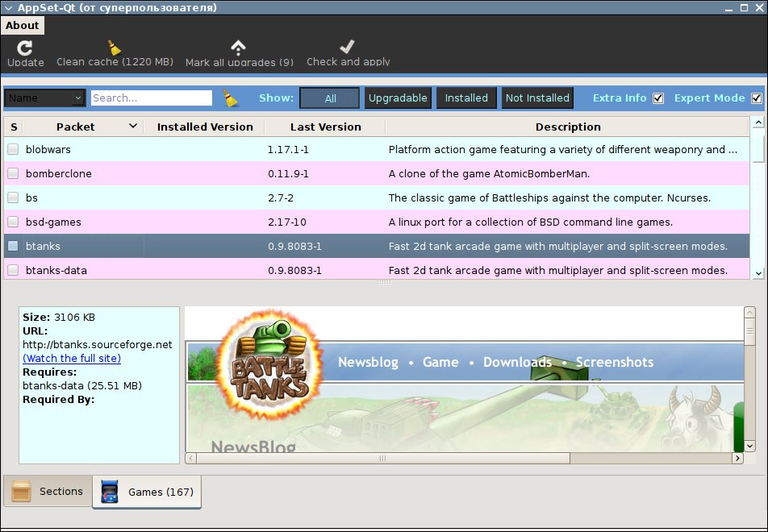The height and width of the screenshot is (532, 768).
Task: Click the preview horizontal scrollbar thumb
Action: (383, 458)
